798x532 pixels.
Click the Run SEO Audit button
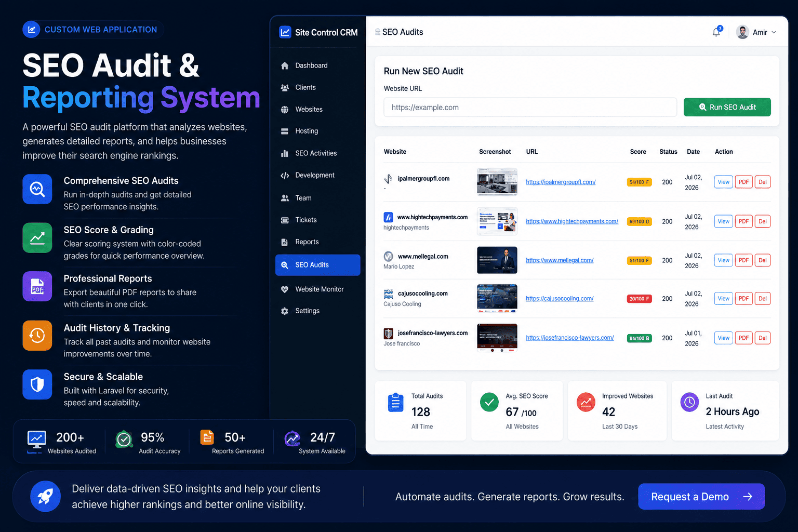[x=727, y=107]
